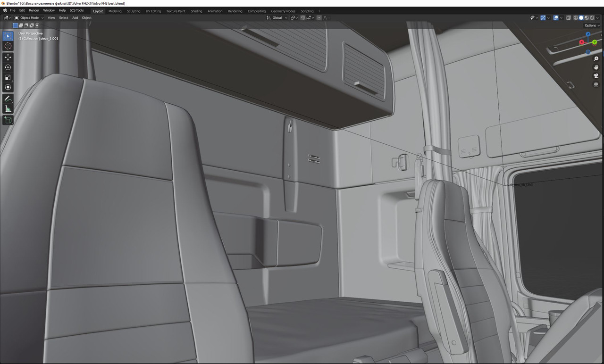Screen dimensions: 604x364
Task: Click the red X axis gizmo
Action: [582, 42]
